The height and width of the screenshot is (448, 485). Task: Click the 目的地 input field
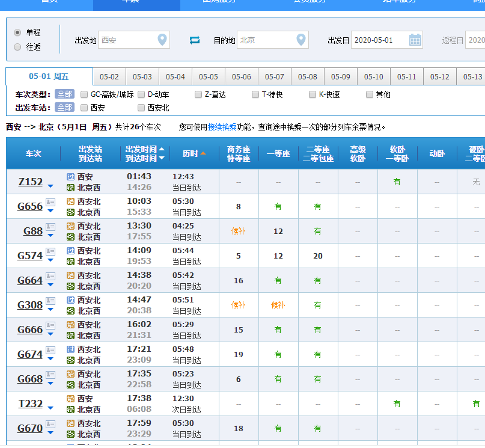pyautogui.click(x=273, y=40)
